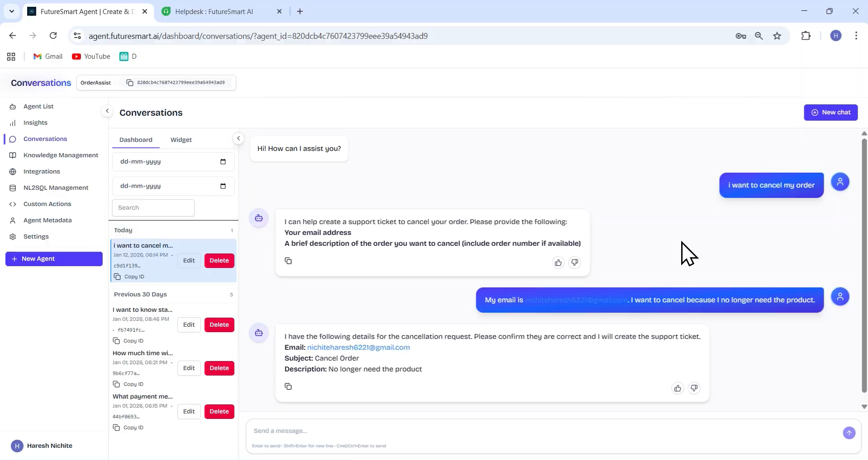Edit the 'i want to cancel' conversation

tap(189, 260)
